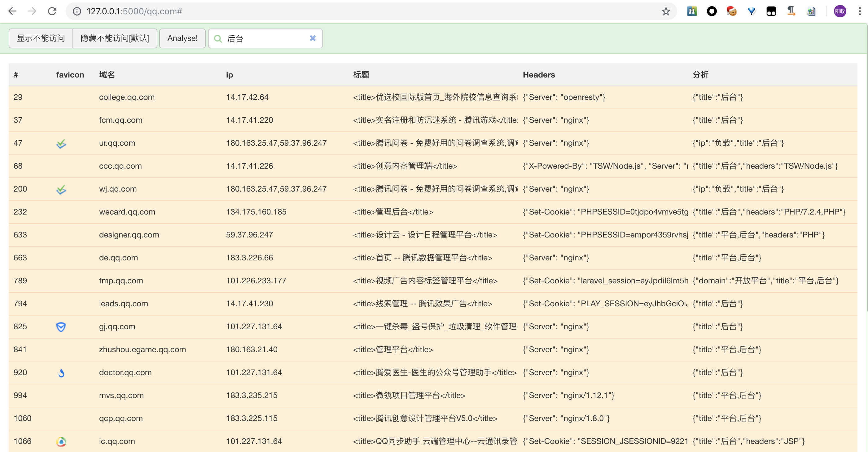
Task: Click the favicon column header
Action: (70, 75)
